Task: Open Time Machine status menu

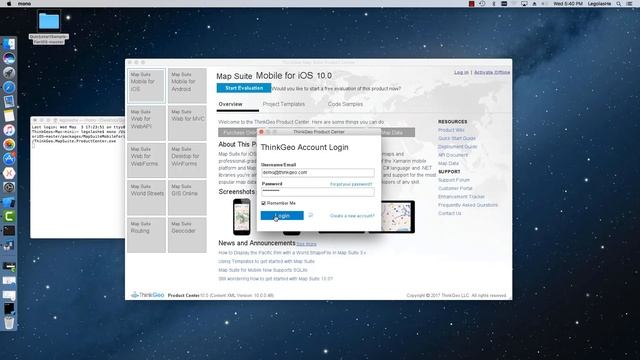Action: coord(482,3)
